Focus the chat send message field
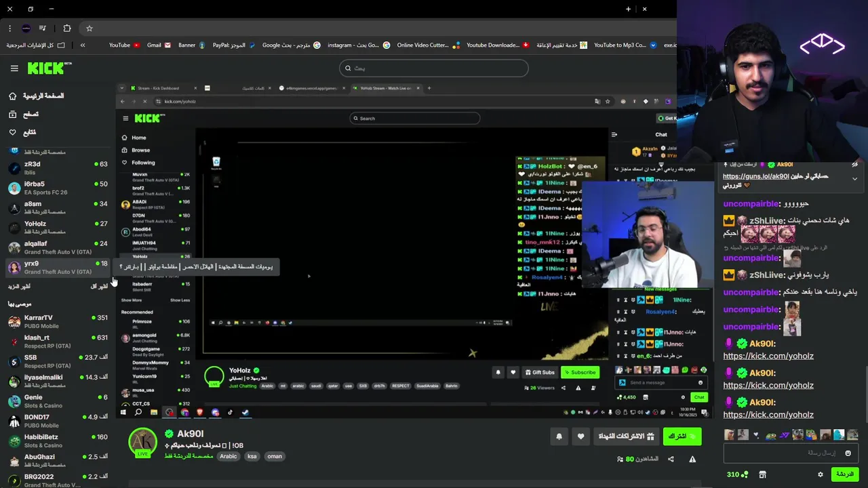The width and height of the screenshot is (868, 488). click(791, 453)
